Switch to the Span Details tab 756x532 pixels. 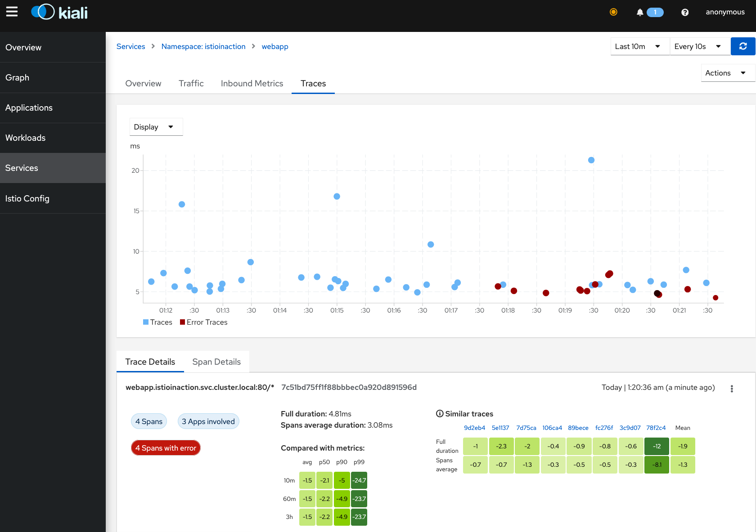pos(216,362)
